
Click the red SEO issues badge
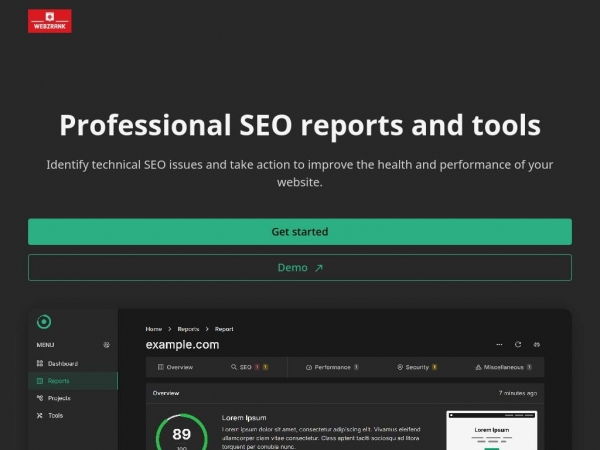point(257,367)
